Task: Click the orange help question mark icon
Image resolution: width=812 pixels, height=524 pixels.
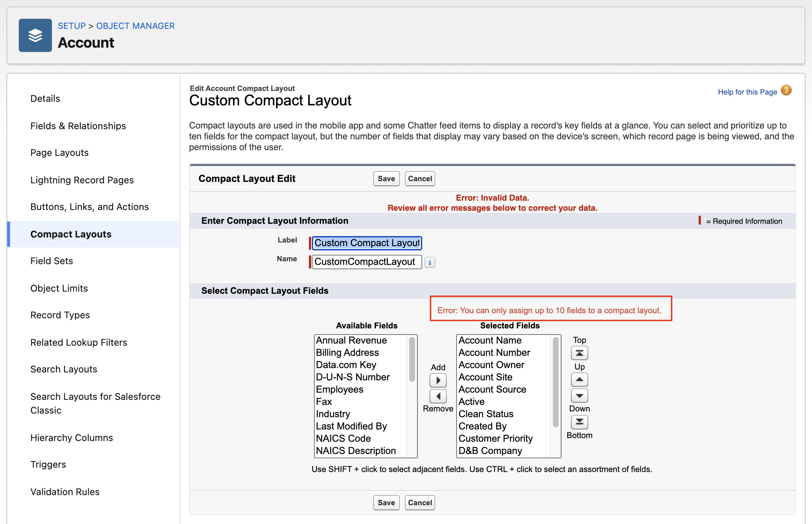Action: point(786,90)
